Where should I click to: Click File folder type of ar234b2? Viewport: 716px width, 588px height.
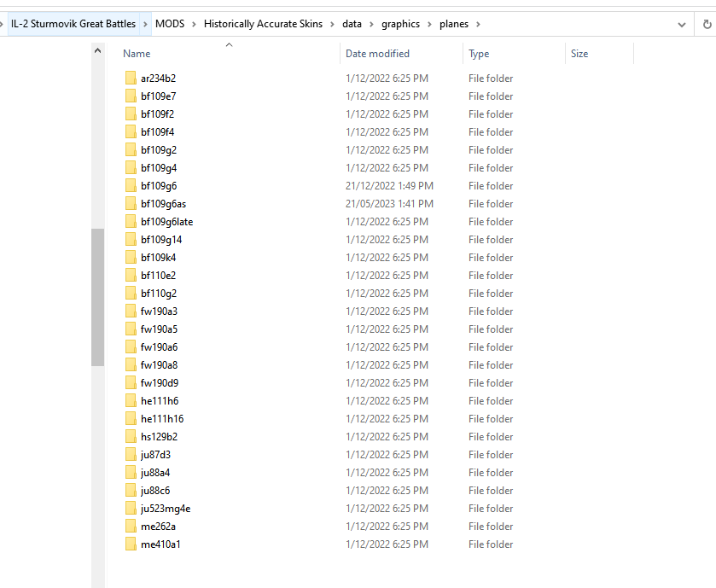click(x=491, y=78)
